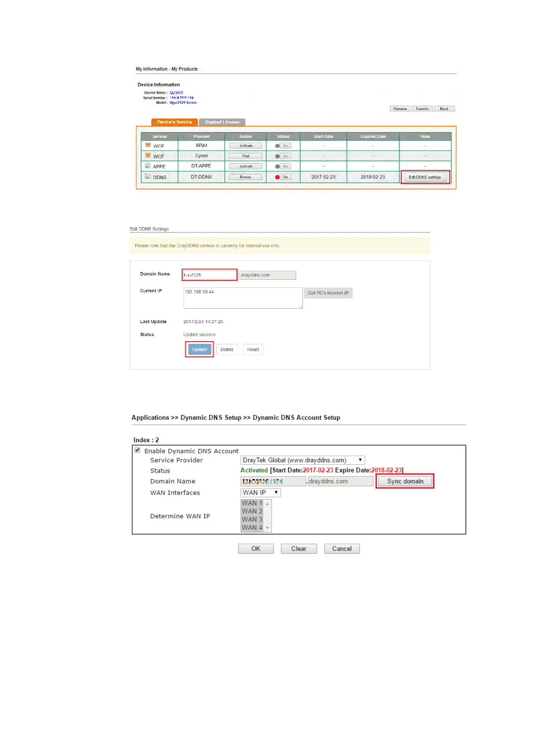This screenshot has height=756, width=534.
Task: Select WAN 2 in Determine WAN IP list
Action: pyautogui.click(x=252, y=511)
